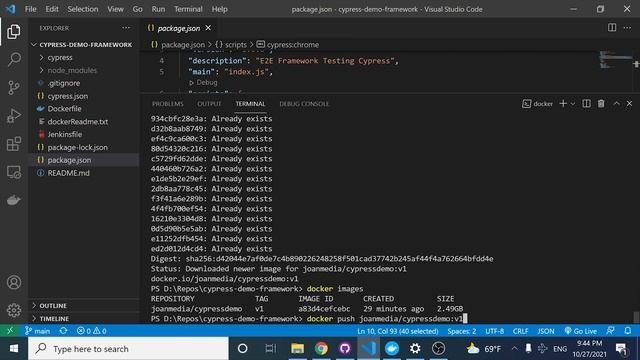Open the feedback icon in status bar
The width and height of the screenshot is (640, 360).
tap(610, 331)
